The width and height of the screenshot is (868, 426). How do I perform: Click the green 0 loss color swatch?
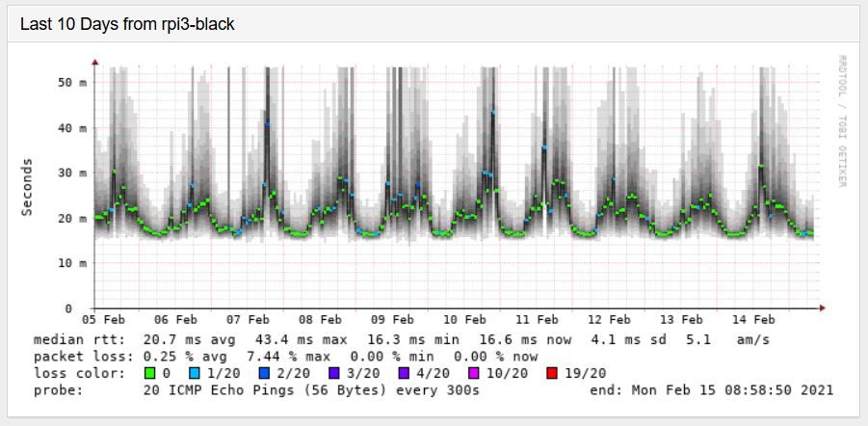(151, 373)
